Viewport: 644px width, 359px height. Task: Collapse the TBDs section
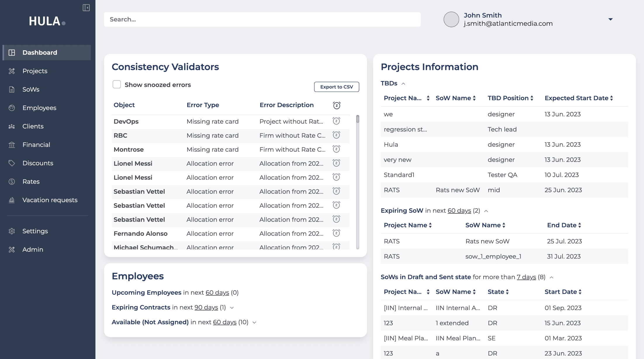tap(403, 84)
